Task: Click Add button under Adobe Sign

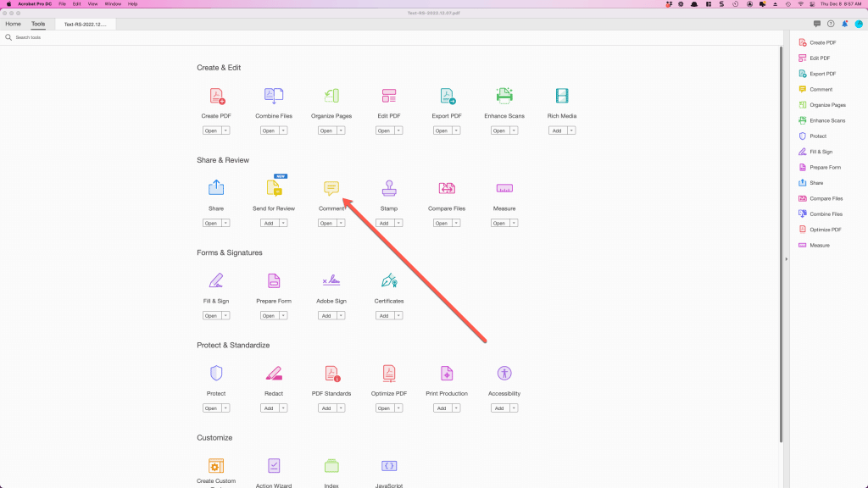Action: [x=326, y=315]
